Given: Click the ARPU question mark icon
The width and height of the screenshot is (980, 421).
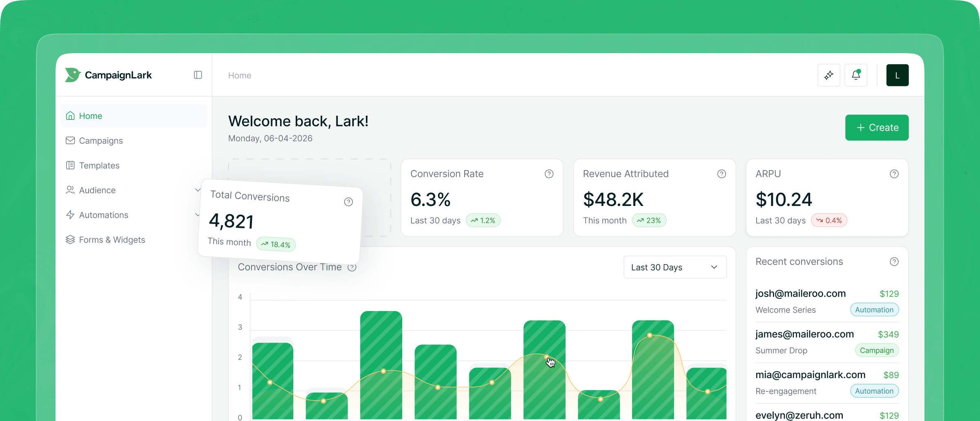Looking at the screenshot, I should click(894, 173).
